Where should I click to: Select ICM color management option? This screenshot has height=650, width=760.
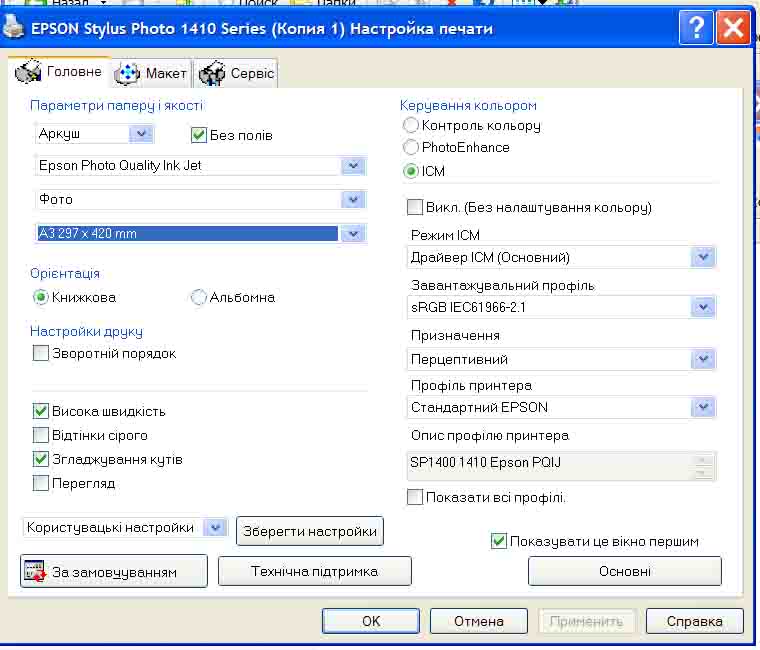click(411, 171)
